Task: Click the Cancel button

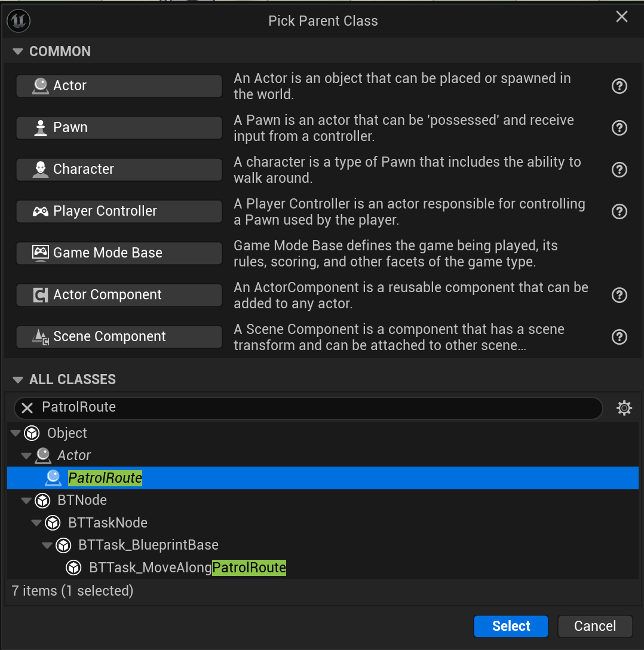Action: click(x=594, y=626)
